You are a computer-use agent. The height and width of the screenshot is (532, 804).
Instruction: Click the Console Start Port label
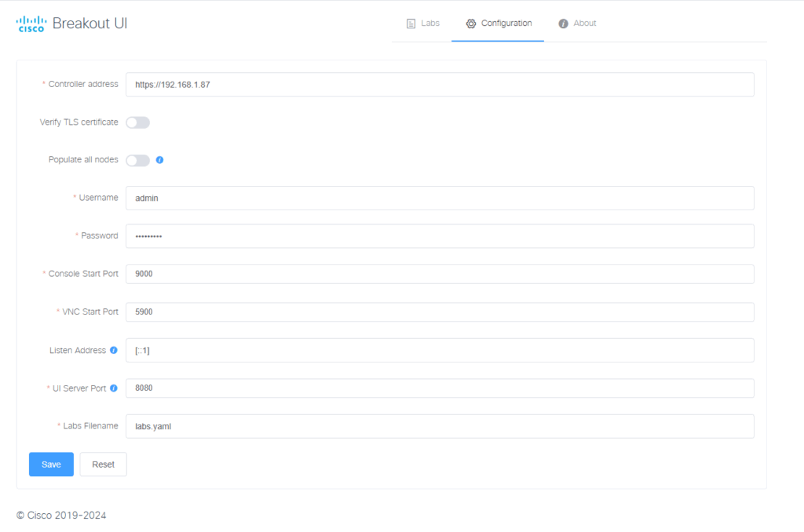click(x=83, y=274)
